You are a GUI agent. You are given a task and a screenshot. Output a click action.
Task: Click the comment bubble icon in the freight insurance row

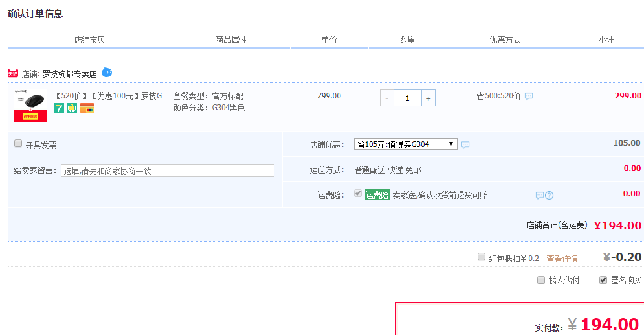(540, 195)
